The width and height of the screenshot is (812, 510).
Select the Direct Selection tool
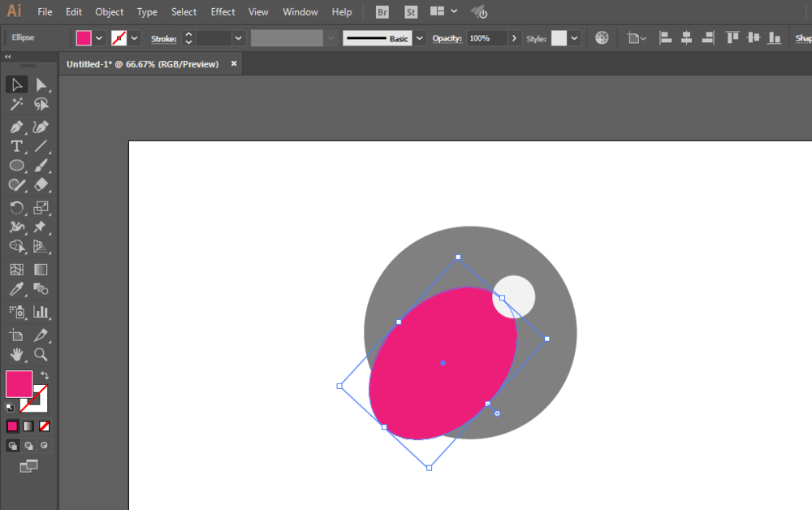pos(41,84)
